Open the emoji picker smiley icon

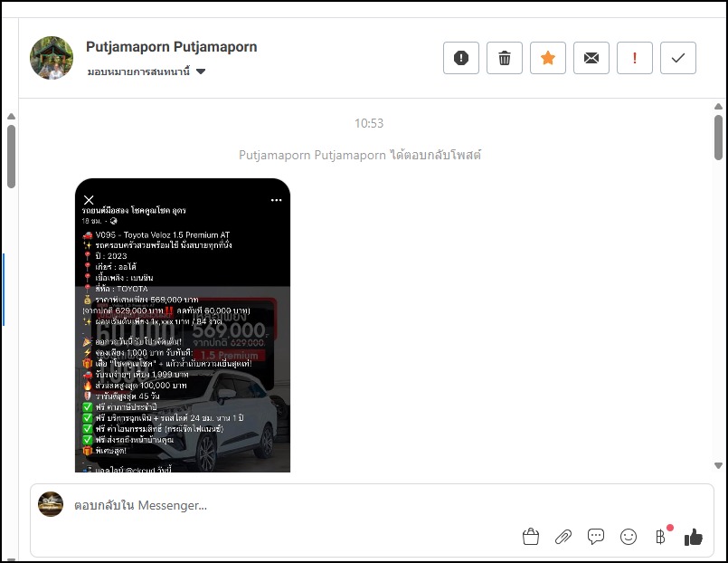click(x=629, y=537)
